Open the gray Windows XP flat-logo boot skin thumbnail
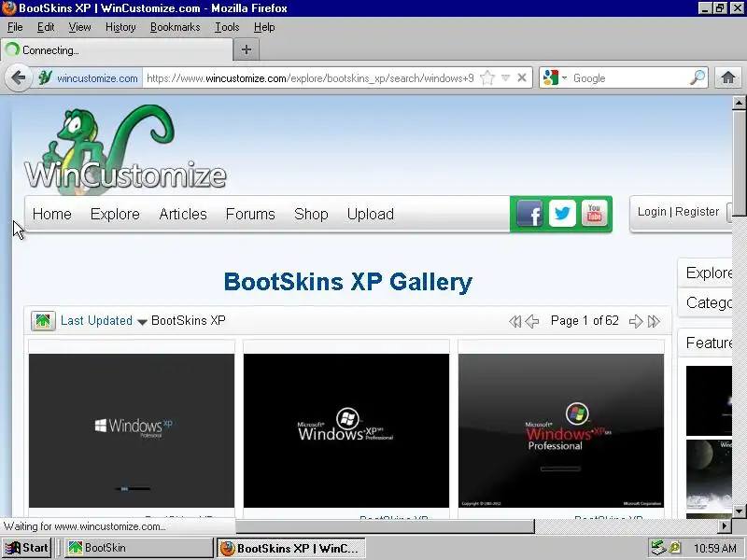The image size is (747, 560). pos(132,430)
